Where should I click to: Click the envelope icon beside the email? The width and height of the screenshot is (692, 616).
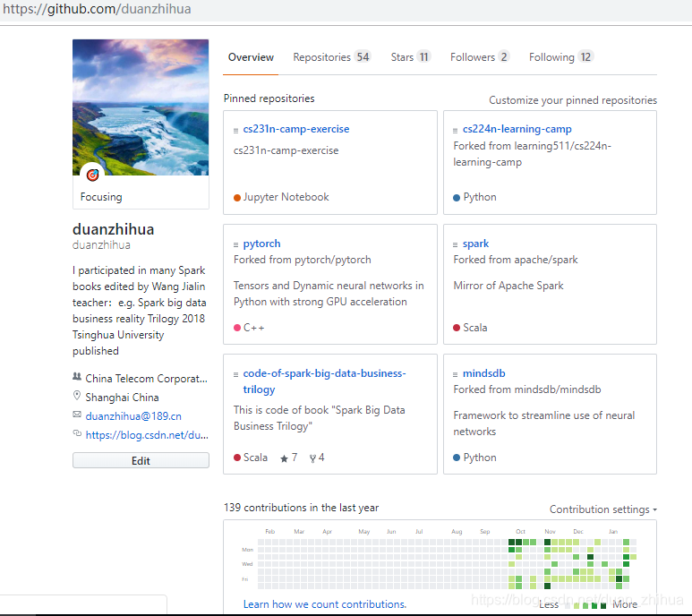77,415
